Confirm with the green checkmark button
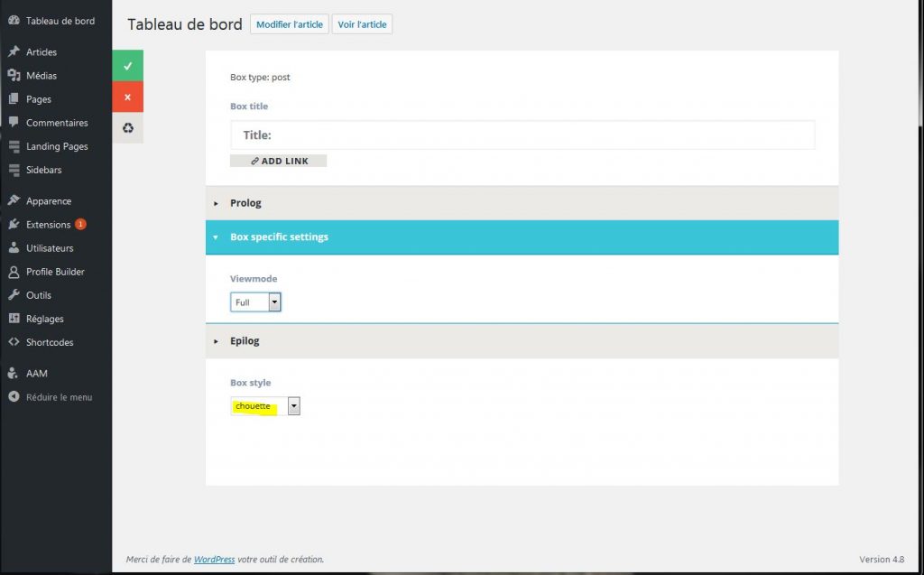 tap(128, 66)
